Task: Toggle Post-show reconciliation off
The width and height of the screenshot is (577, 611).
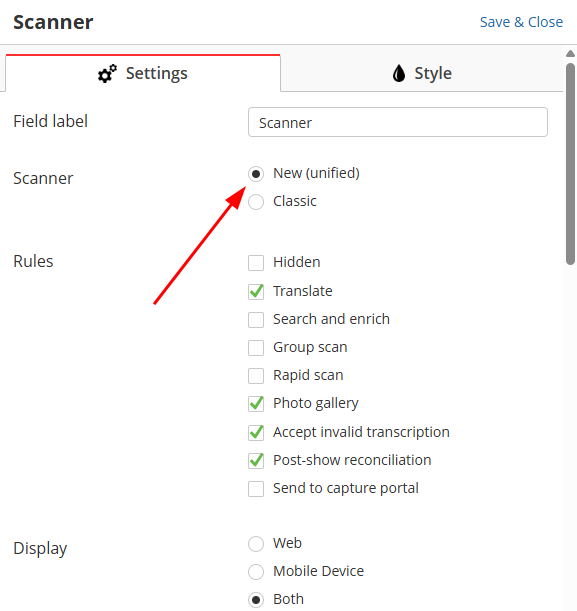Action: 256,461
